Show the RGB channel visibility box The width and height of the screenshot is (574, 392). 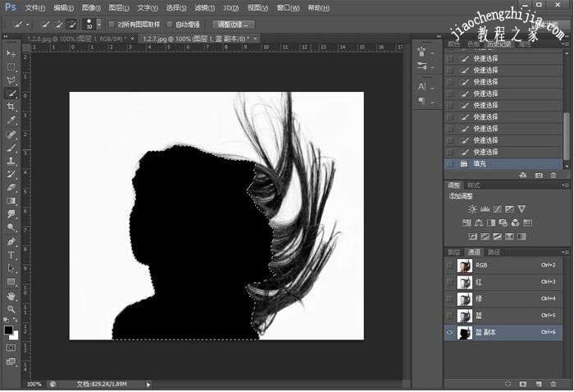tap(449, 266)
